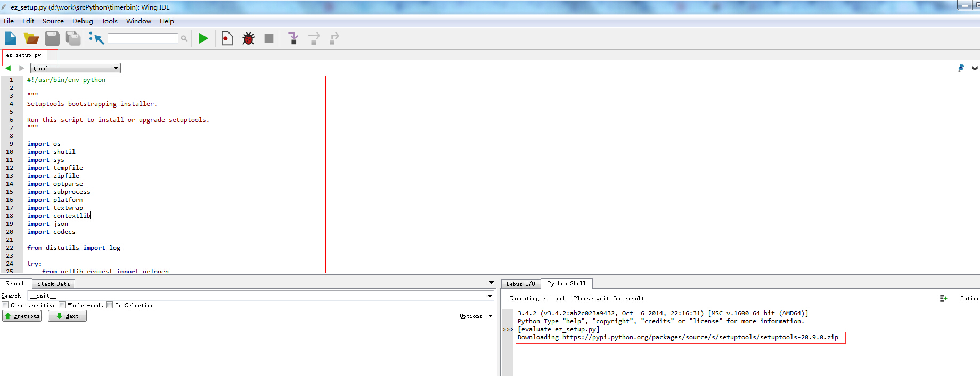Select the ez_setup.py editor tab
980x376 pixels.
click(x=24, y=55)
